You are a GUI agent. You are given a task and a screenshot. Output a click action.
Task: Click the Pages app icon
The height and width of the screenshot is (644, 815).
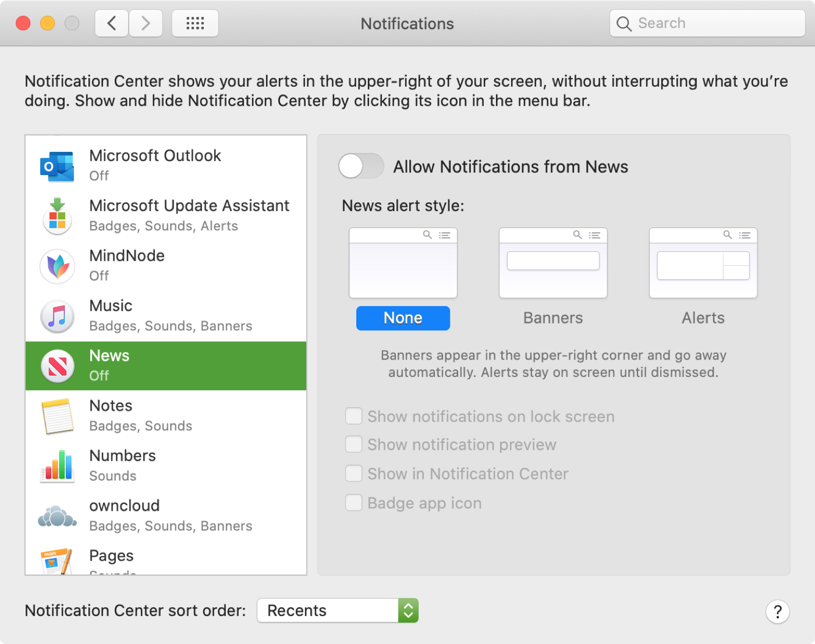pos(57,561)
